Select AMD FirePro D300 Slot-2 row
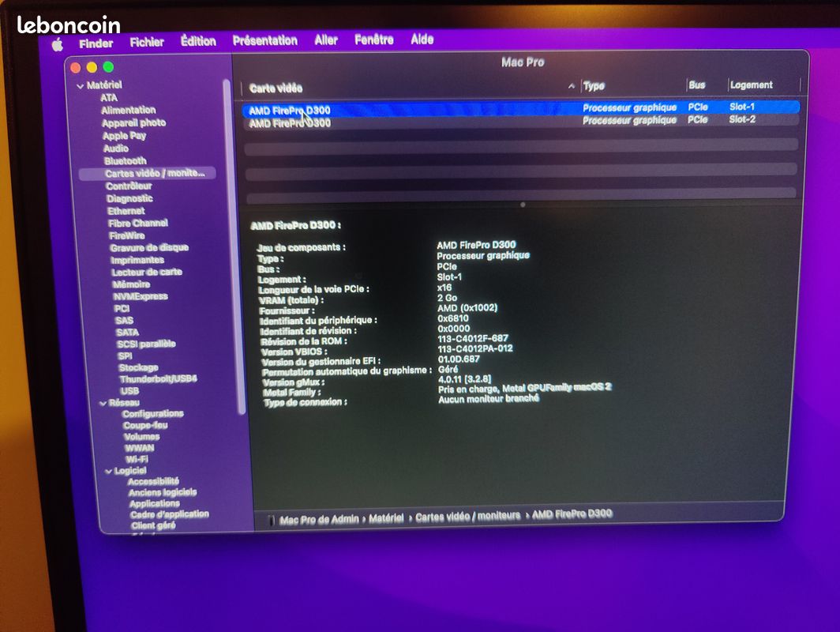 tap(521, 121)
